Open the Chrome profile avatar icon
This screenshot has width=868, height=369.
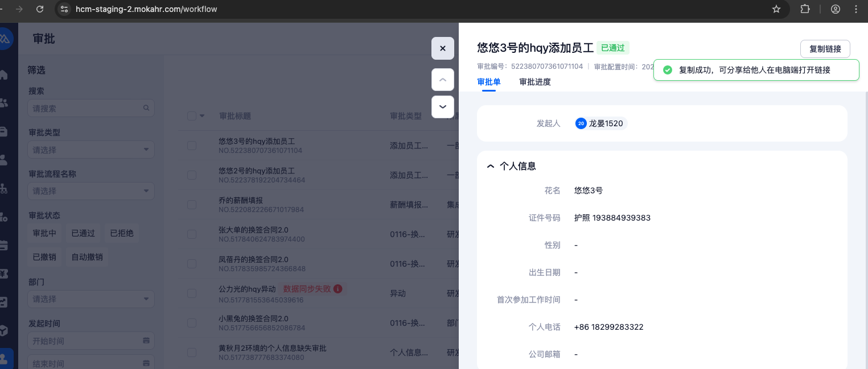coord(836,9)
